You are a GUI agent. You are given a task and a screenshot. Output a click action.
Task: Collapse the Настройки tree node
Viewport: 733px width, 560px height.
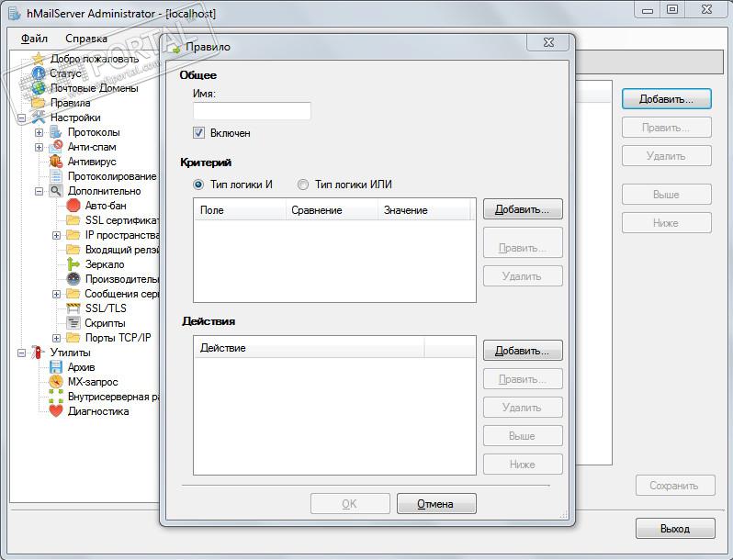(x=21, y=118)
